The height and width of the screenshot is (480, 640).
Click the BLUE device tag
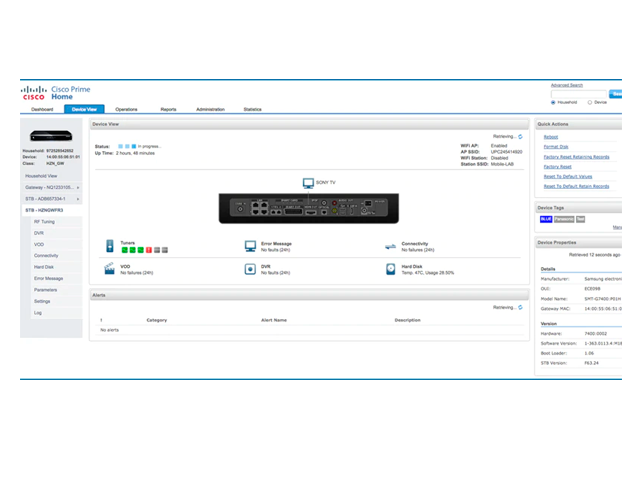[x=546, y=219]
